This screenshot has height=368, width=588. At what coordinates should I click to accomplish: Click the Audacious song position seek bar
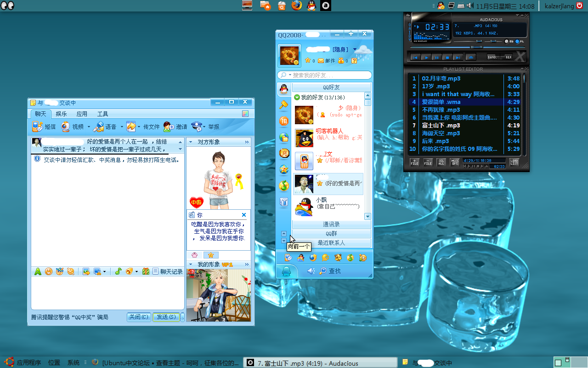click(x=468, y=47)
